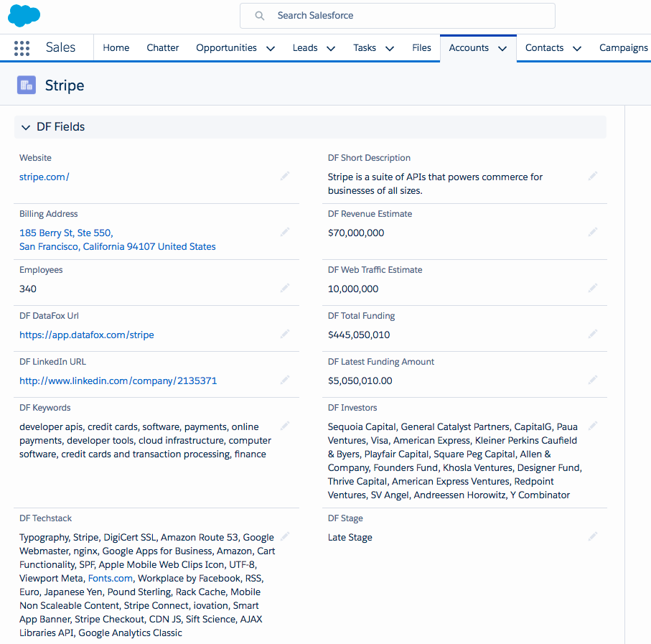651x644 pixels.
Task: Open the App Launcher grid icon
Action: [x=22, y=47]
